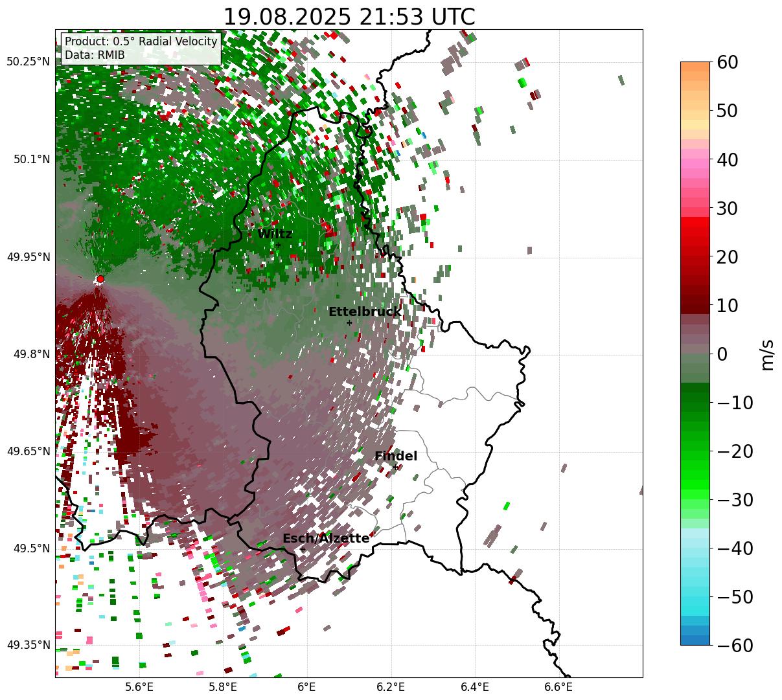
Task: Click the Wiltz city label
Action: tap(275, 234)
